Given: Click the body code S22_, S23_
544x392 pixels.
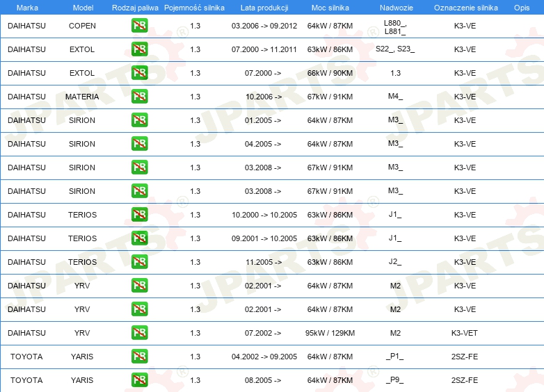Looking at the screenshot, I should (x=395, y=49).
